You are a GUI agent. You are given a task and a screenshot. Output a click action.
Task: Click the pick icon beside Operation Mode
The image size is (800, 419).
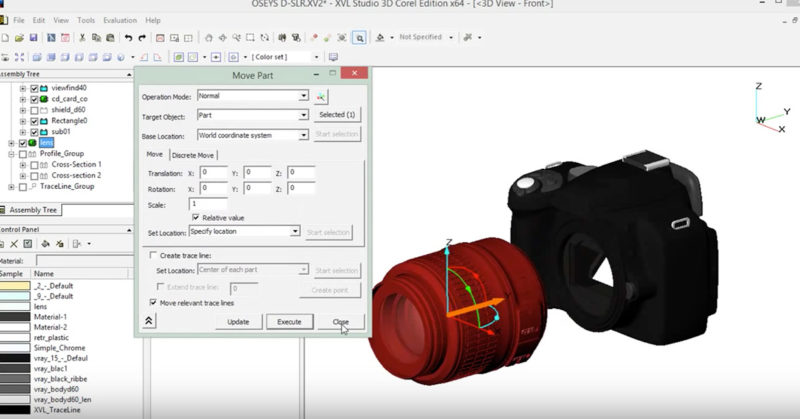click(x=322, y=96)
